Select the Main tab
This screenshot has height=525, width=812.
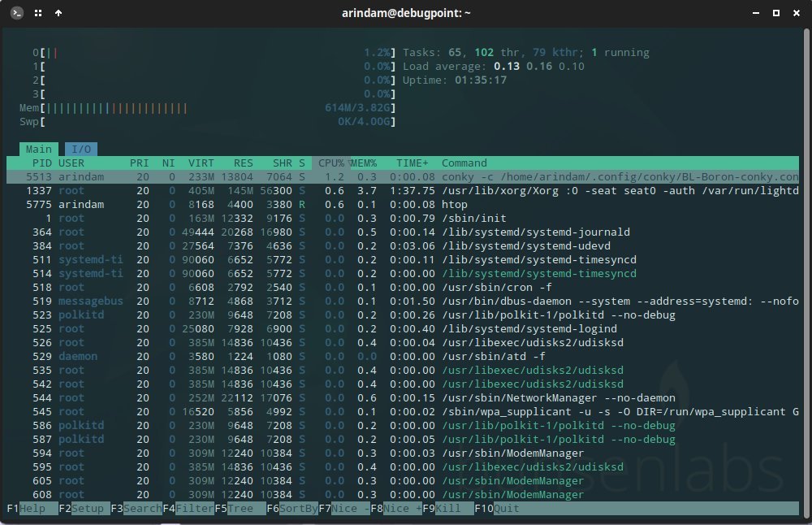point(39,150)
